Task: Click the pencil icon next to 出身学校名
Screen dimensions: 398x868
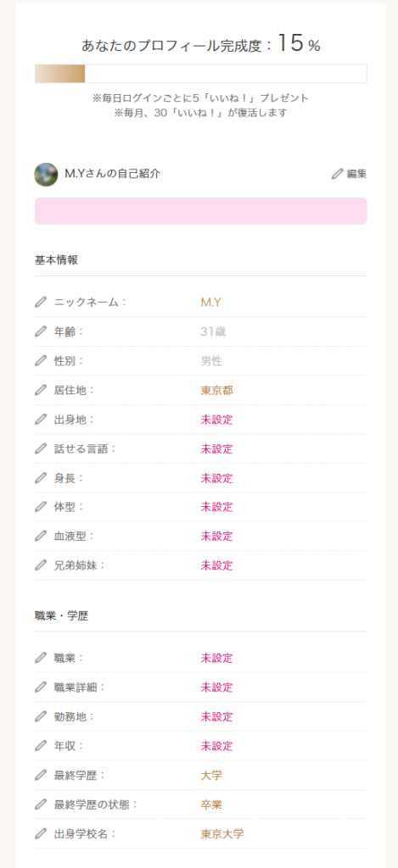Action: coord(41,833)
